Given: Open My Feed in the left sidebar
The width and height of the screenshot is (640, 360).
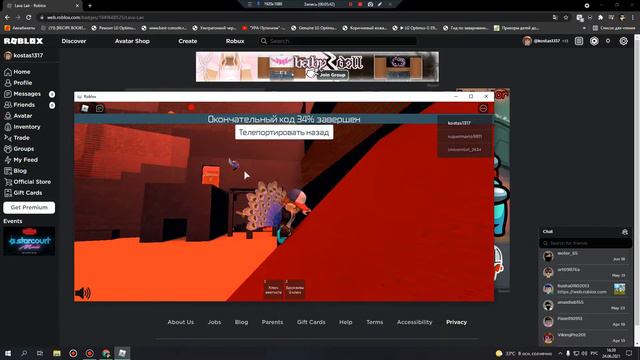Looking at the screenshot, I should [21, 160].
